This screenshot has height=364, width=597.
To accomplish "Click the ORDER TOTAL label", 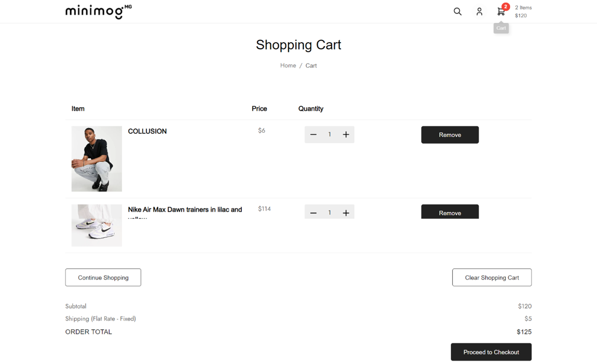I will tap(89, 332).
